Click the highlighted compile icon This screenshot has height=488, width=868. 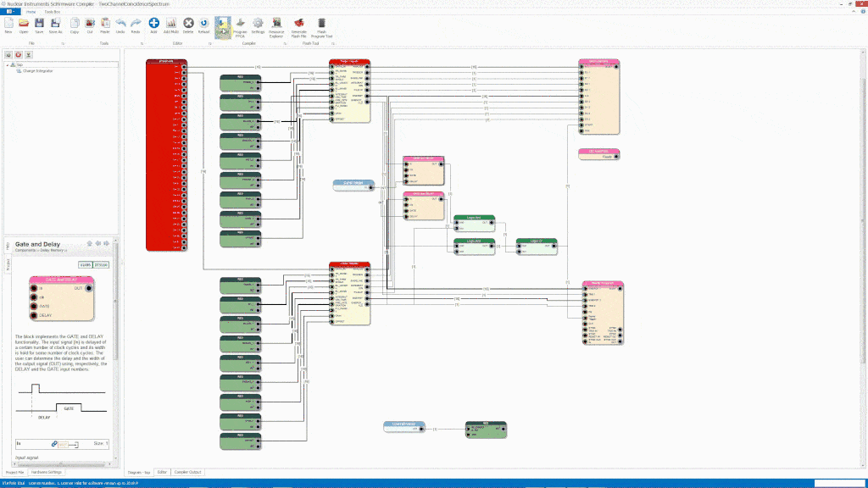click(x=223, y=27)
